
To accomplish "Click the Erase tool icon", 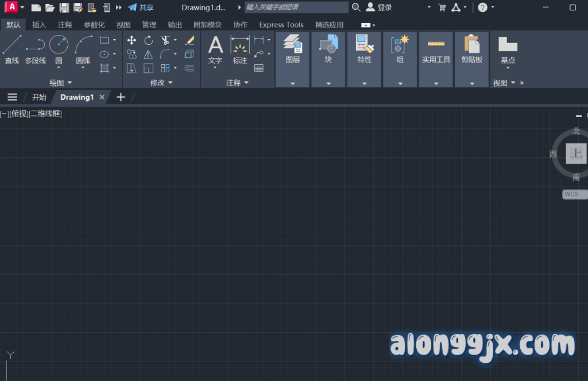I will point(190,40).
